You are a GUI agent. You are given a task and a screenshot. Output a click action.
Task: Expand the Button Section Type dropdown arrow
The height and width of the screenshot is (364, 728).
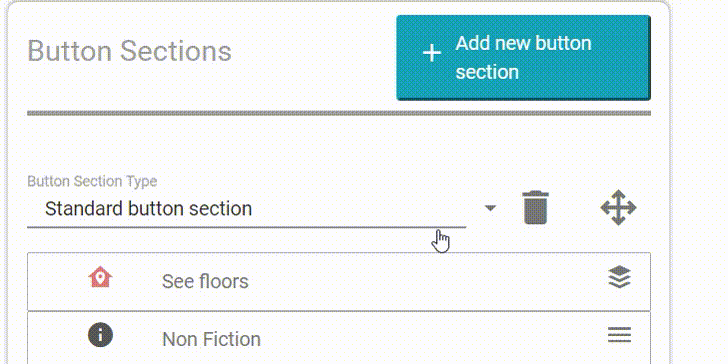click(490, 208)
